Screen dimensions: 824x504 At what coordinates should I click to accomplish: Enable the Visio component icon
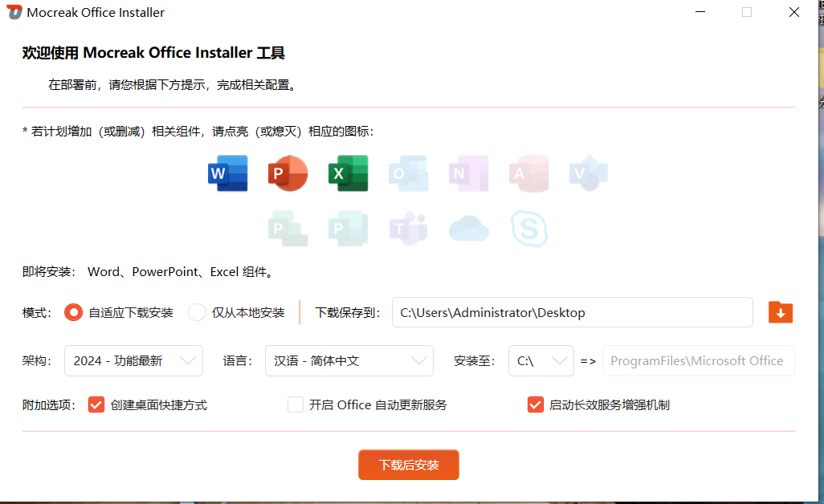coord(589,173)
